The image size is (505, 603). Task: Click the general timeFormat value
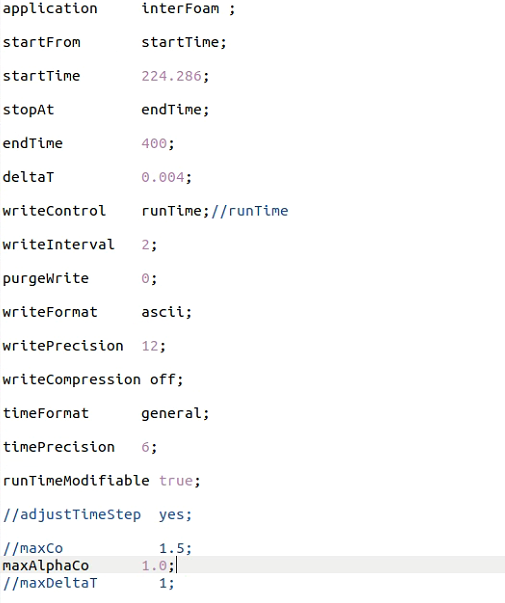171,413
